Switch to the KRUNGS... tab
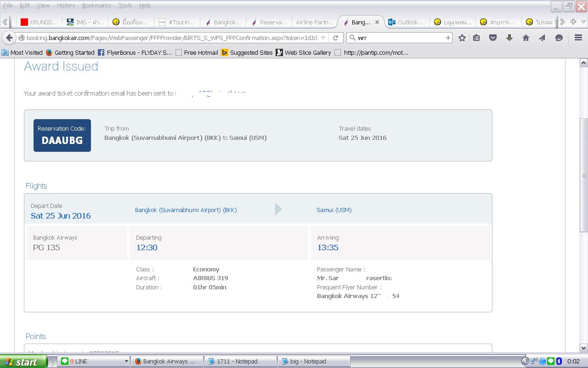Screen dimensions: 588x368 (x=39, y=22)
